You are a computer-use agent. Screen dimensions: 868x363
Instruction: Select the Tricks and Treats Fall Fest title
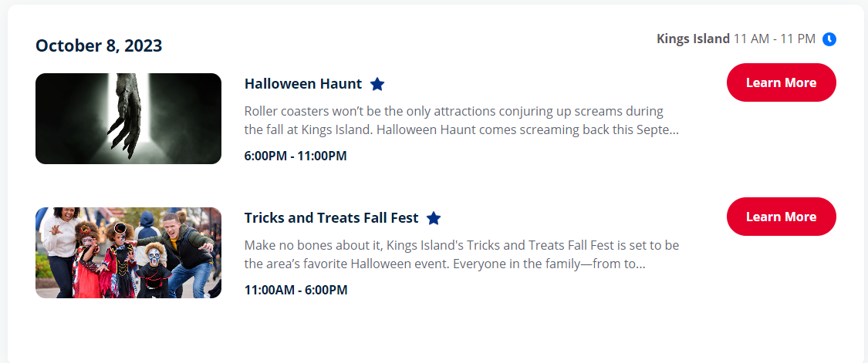tap(331, 217)
